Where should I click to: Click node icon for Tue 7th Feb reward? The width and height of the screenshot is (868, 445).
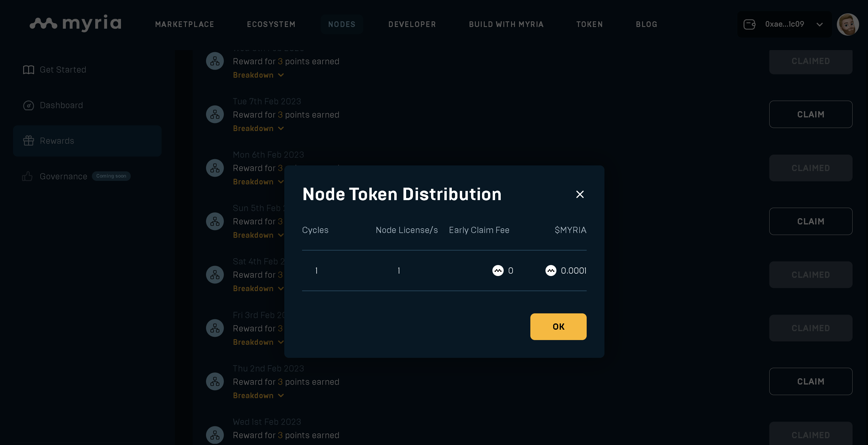(215, 114)
